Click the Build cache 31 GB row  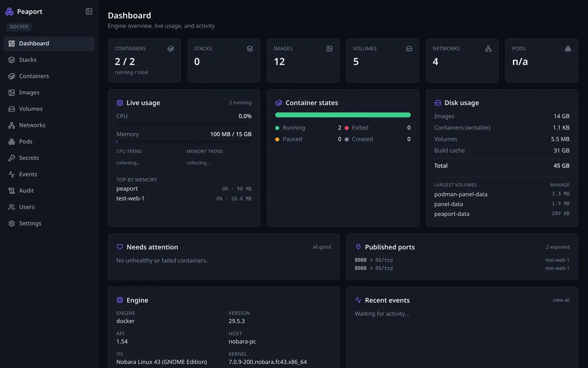click(502, 151)
